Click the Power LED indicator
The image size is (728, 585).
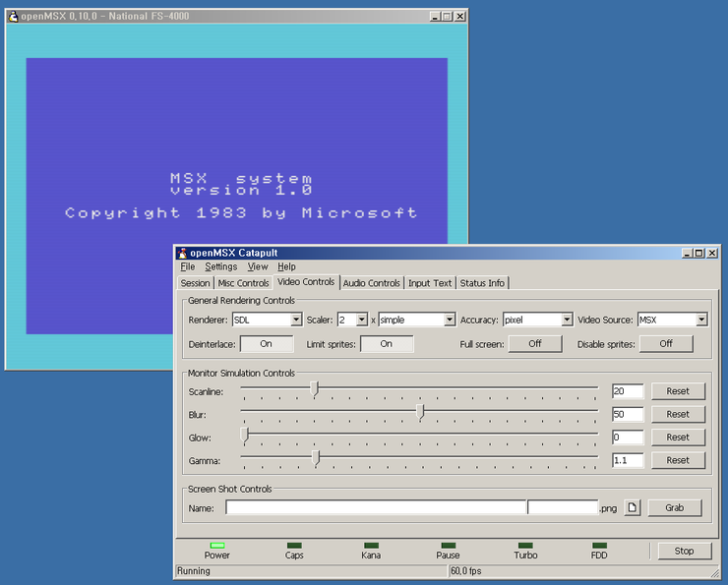click(217, 545)
